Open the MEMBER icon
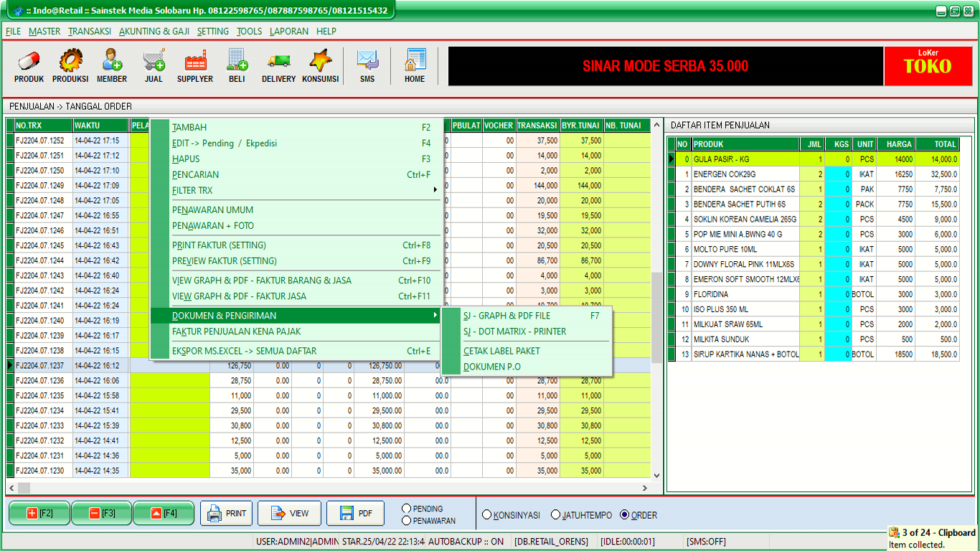980x551 pixels. point(112,67)
